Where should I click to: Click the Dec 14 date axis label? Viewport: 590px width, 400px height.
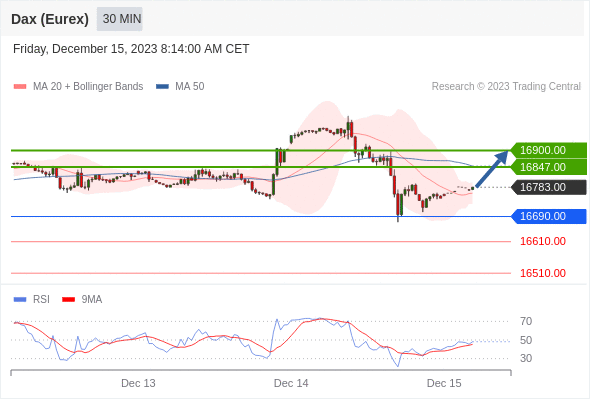coord(291,383)
